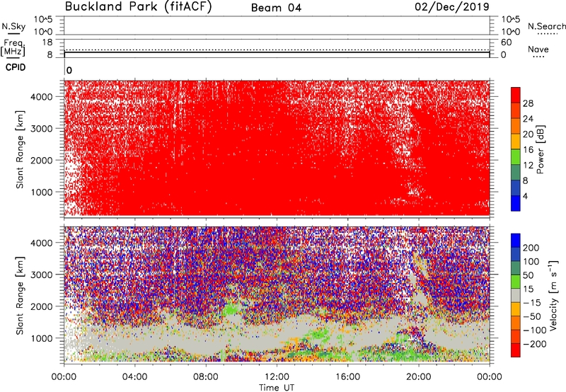The image size is (566, 392).
Task: Click the CPID value '0'
Action: coord(69,71)
